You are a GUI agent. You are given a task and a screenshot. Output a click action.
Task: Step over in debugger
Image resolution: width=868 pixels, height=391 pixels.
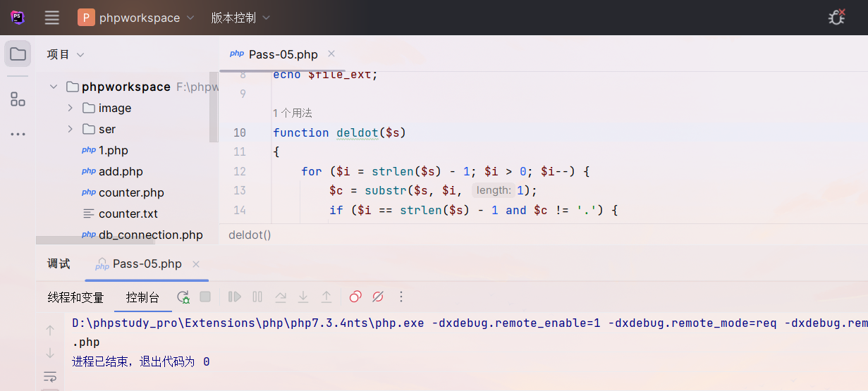(281, 297)
